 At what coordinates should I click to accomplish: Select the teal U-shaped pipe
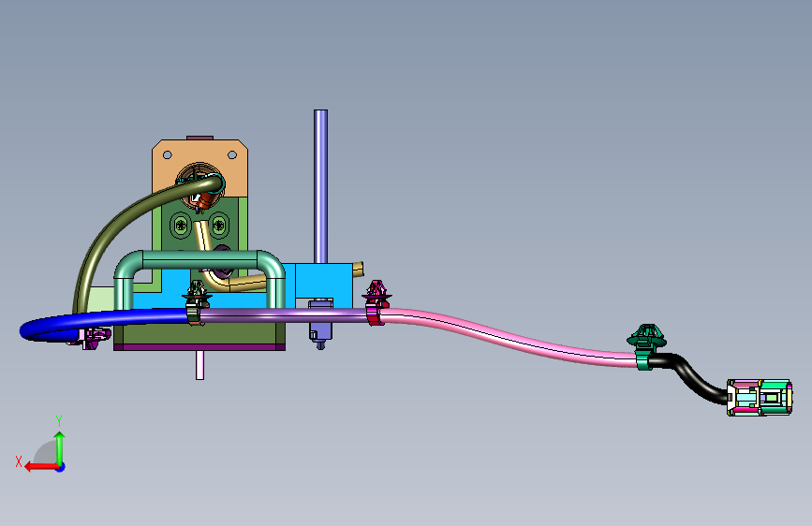click(199, 260)
